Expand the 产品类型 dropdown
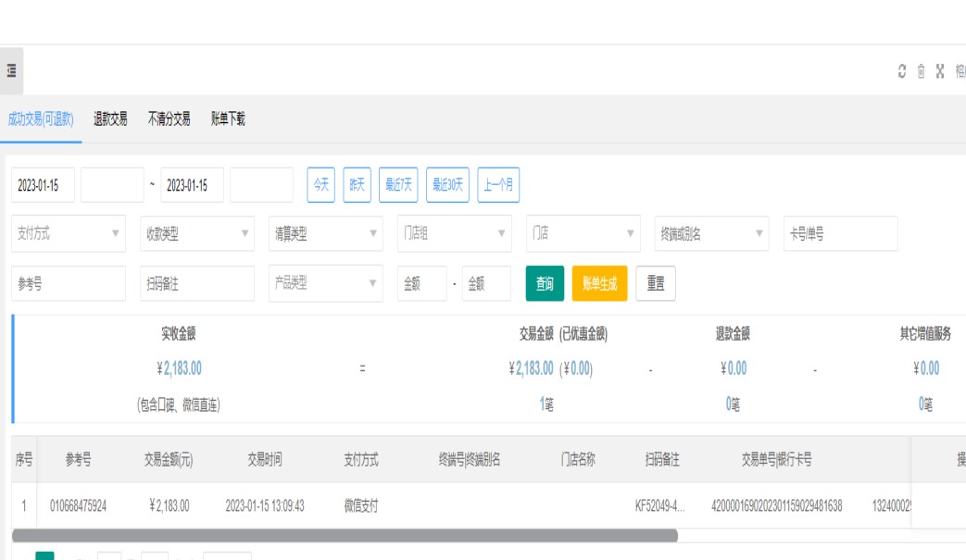This screenshot has width=966, height=560. [x=325, y=284]
